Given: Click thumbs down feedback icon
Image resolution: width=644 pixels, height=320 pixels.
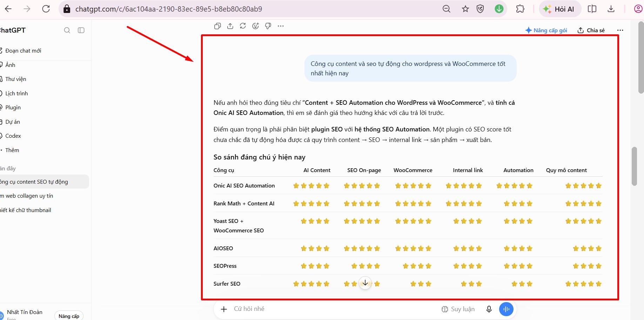Looking at the screenshot, I should point(268,26).
